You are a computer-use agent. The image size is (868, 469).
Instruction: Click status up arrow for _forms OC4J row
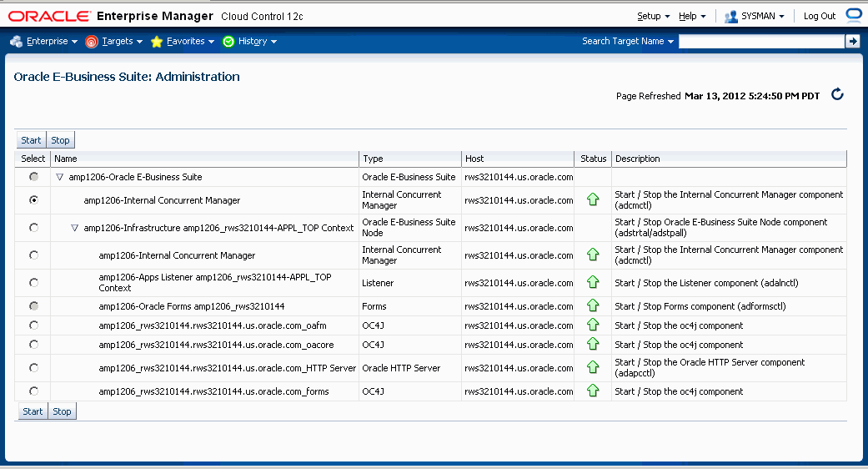coord(593,391)
